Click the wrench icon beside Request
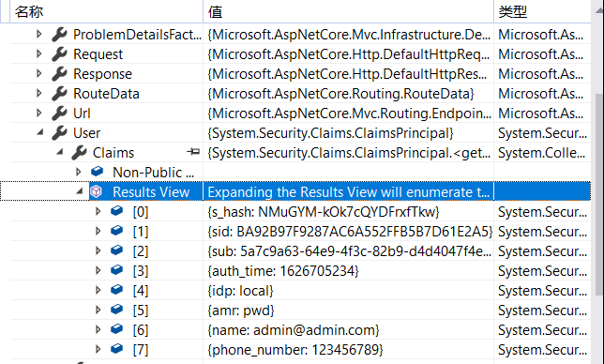Viewport: 604px width, 364px height. (59, 54)
